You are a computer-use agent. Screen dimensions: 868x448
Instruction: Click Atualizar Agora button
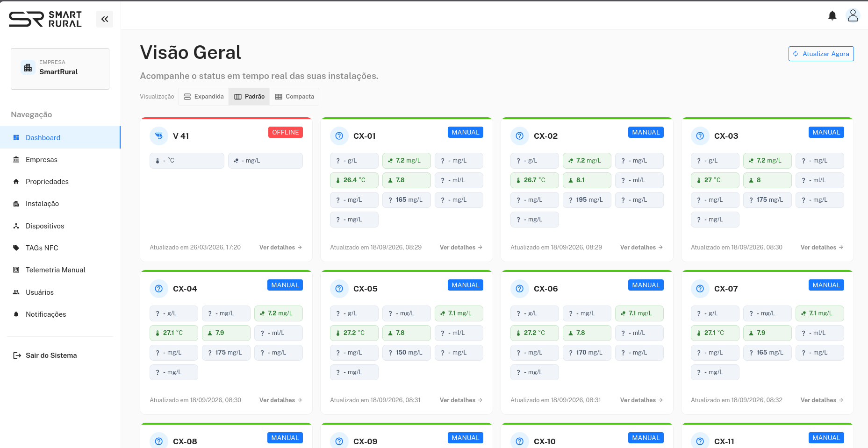point(821,54)
